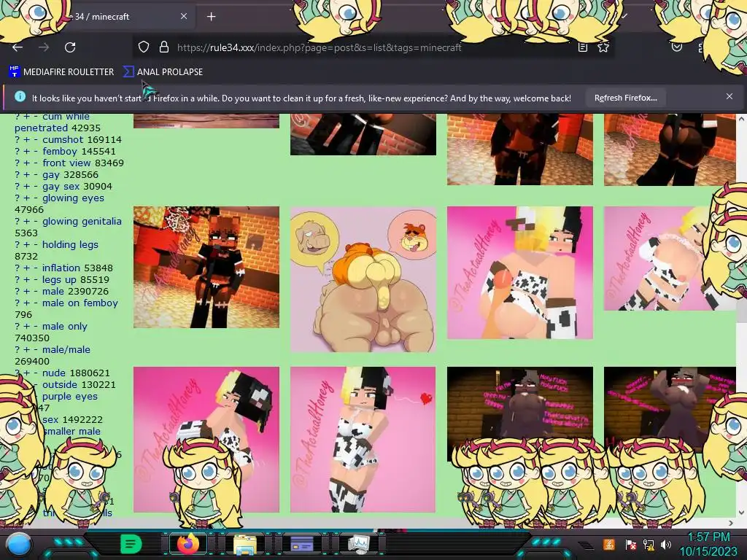Open the 'inflation' tag link
The image size is (747, 560).
(x=61, y=268)
